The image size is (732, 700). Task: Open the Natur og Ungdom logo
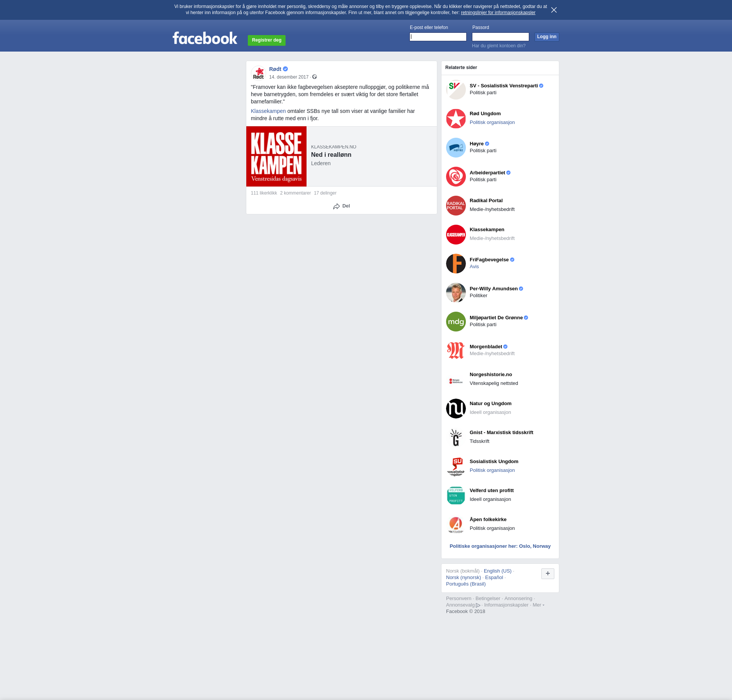point(456,409)
